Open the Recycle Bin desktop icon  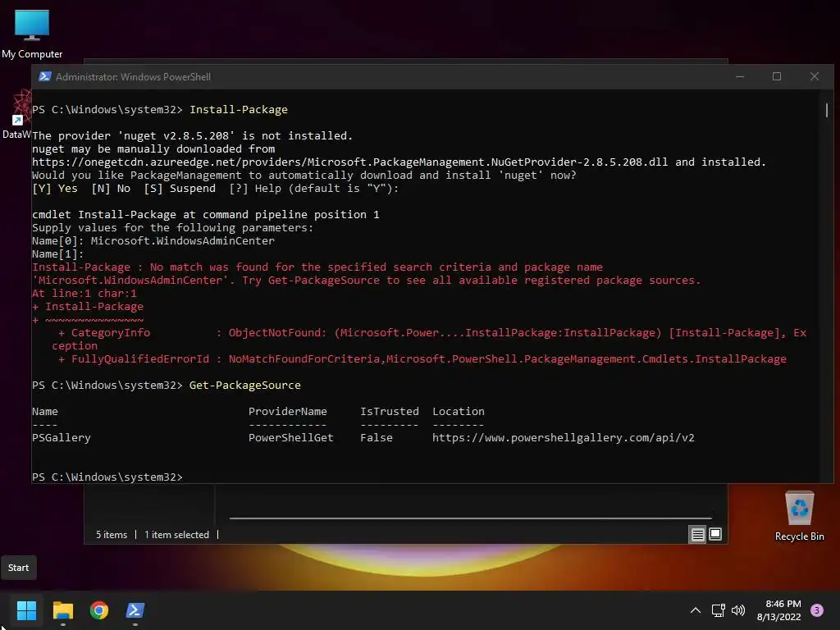click(x=799, y=516)
